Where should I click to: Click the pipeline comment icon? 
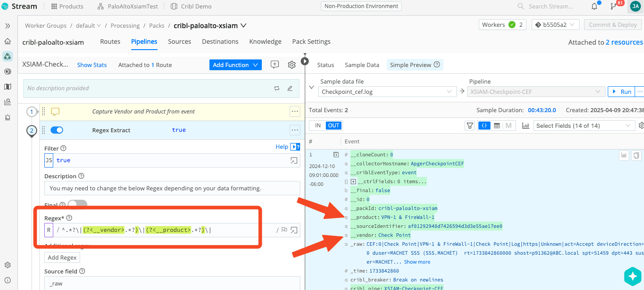pos(275,65)
